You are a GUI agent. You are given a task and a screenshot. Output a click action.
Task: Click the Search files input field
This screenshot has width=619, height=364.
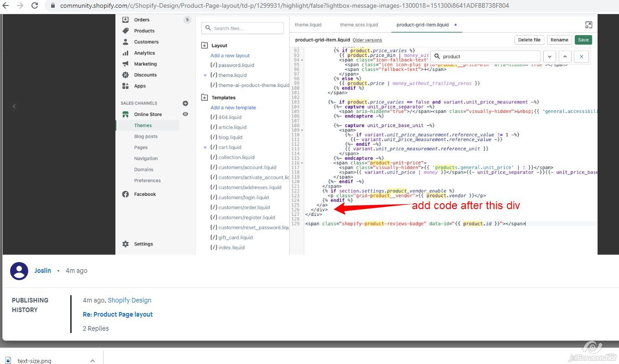243,28
